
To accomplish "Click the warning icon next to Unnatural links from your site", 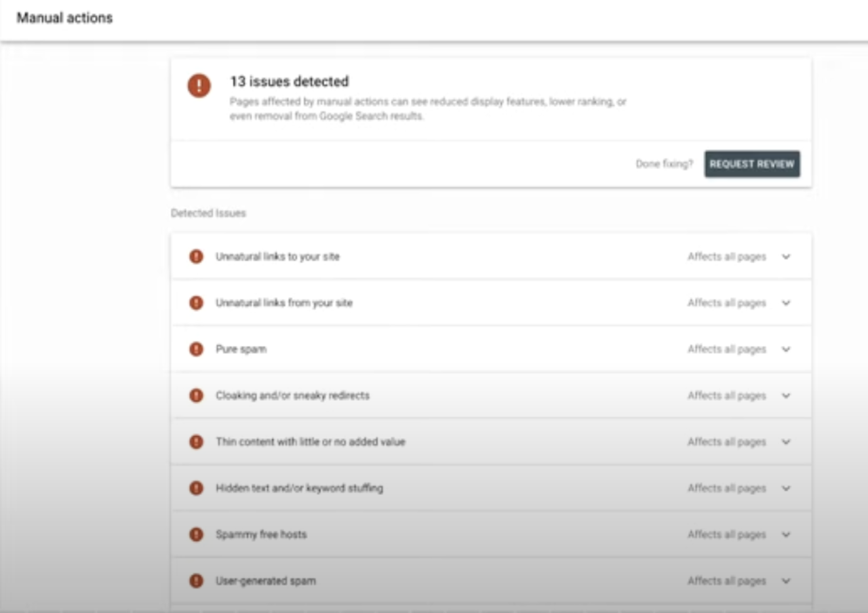I will click(x=197, y=302).
